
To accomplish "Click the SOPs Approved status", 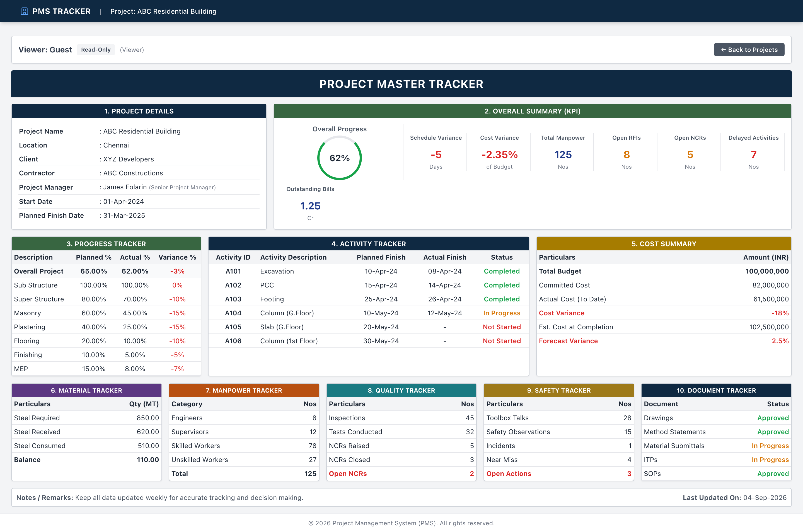I will click(x=773, y=473).
